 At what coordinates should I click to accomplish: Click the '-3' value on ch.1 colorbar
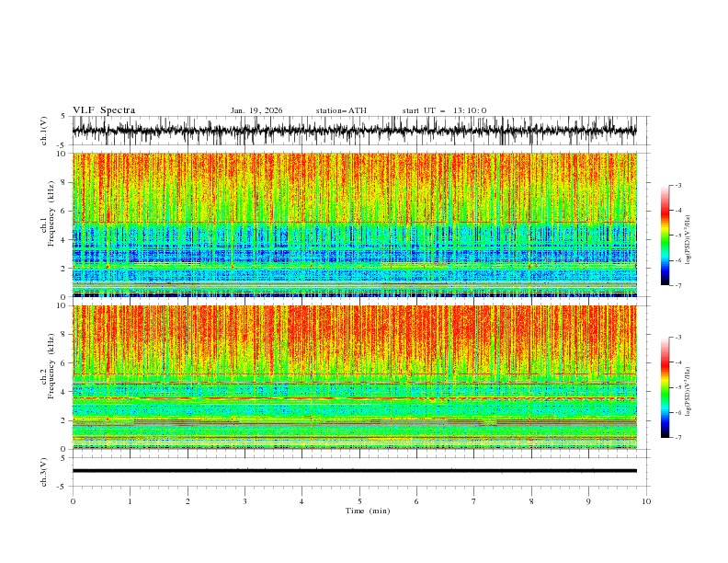click(x=678, y=185)
